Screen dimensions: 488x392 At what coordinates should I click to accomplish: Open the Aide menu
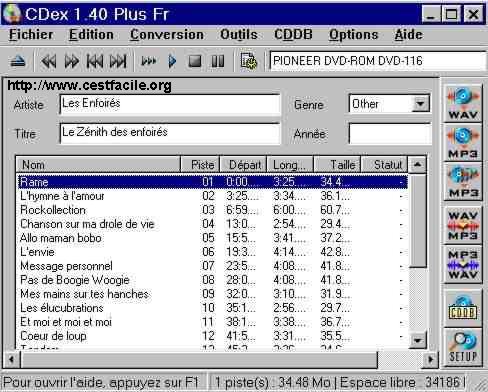click(x=408, y=35)
